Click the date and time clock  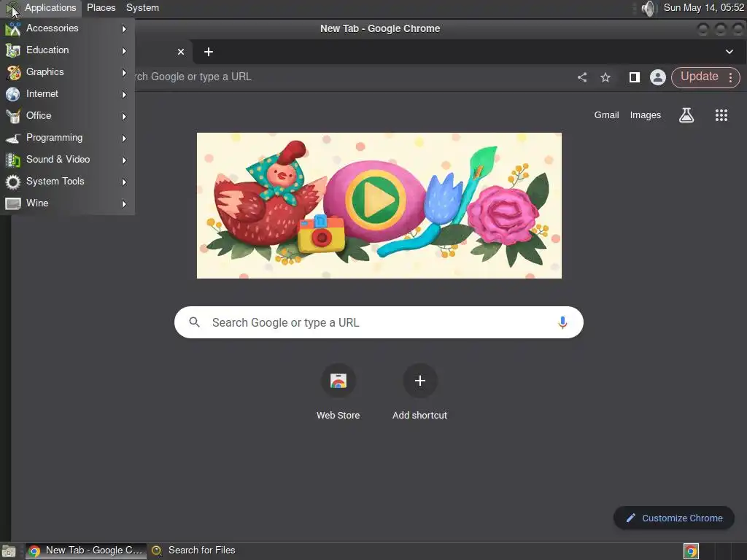pyautogui.click(x=704, y=7)
